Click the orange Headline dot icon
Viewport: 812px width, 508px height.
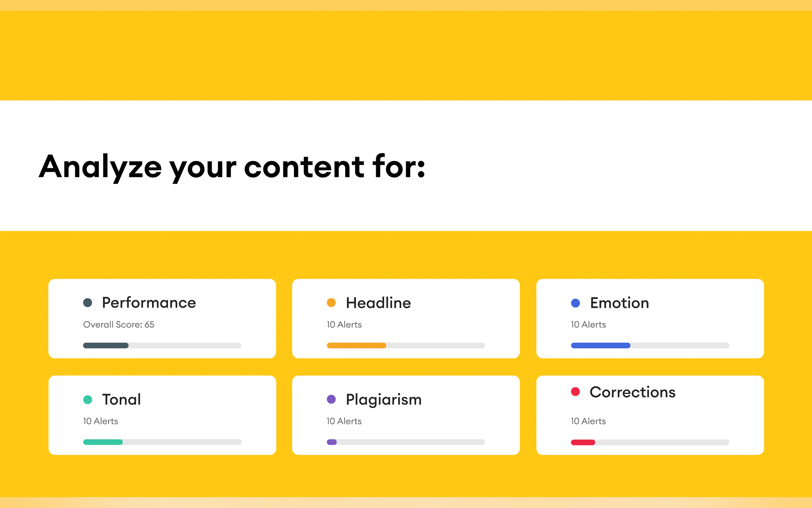point(331,303)
